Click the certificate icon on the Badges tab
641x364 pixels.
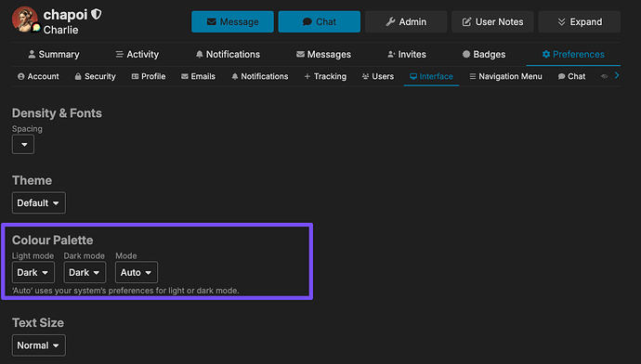click(x=466, y=55)
